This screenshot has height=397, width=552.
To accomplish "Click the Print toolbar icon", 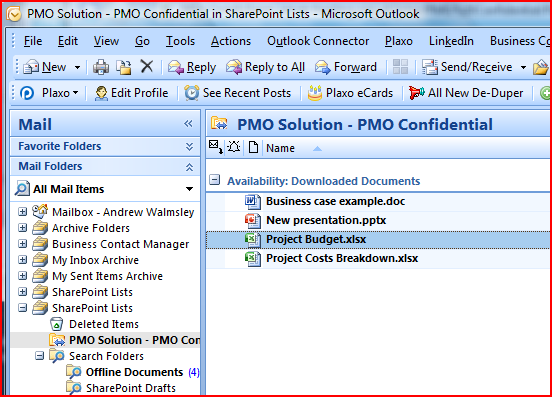I will tap(101, 67).
